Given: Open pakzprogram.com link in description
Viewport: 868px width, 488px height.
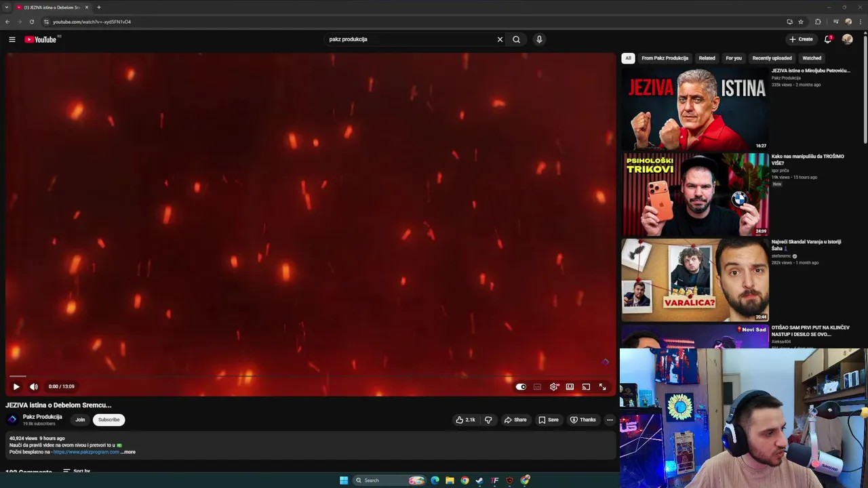Looking at the screenshot, I should tap(86, 452).
